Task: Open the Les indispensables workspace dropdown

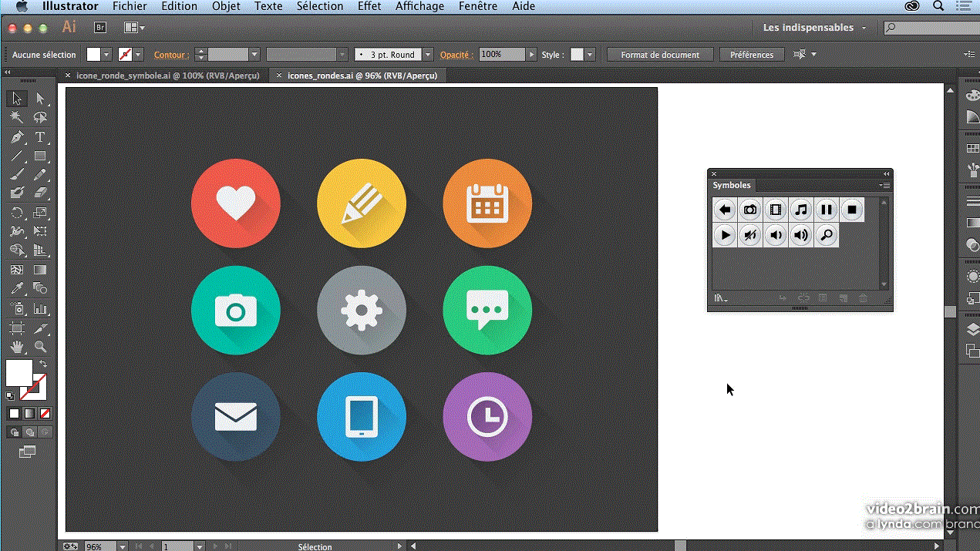Action: [814, 28]
